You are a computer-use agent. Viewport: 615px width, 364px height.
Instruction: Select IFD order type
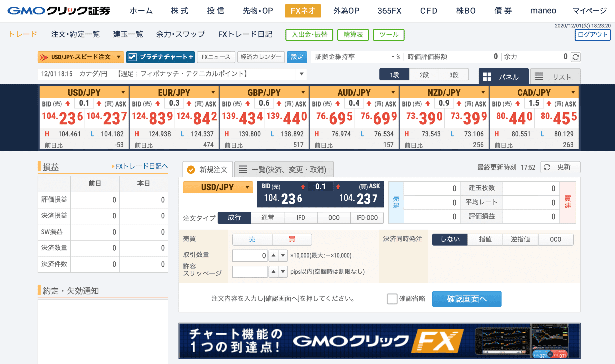[x=301, y=218]
